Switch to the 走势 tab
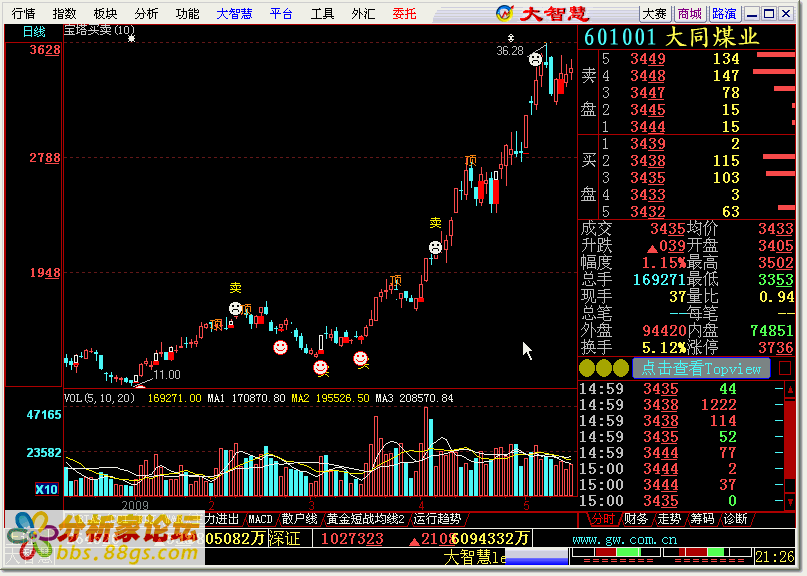Image resolution: width=807 pixels, height=576 pixels. [x=669, y=519]
